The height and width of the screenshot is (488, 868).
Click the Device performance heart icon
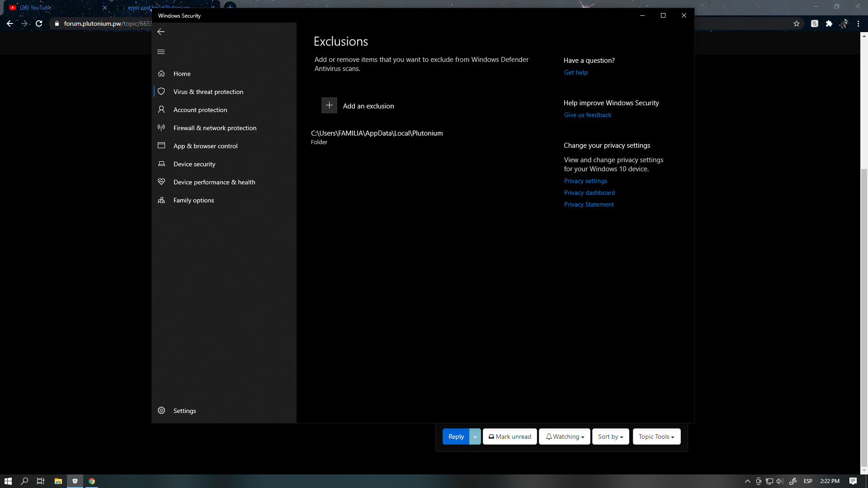161,182
